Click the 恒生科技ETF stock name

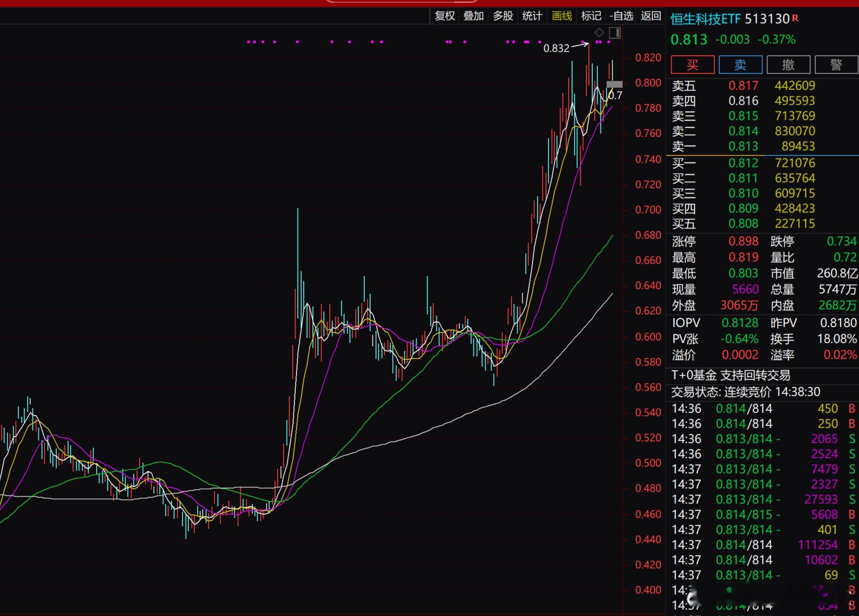tap(706, 19)
